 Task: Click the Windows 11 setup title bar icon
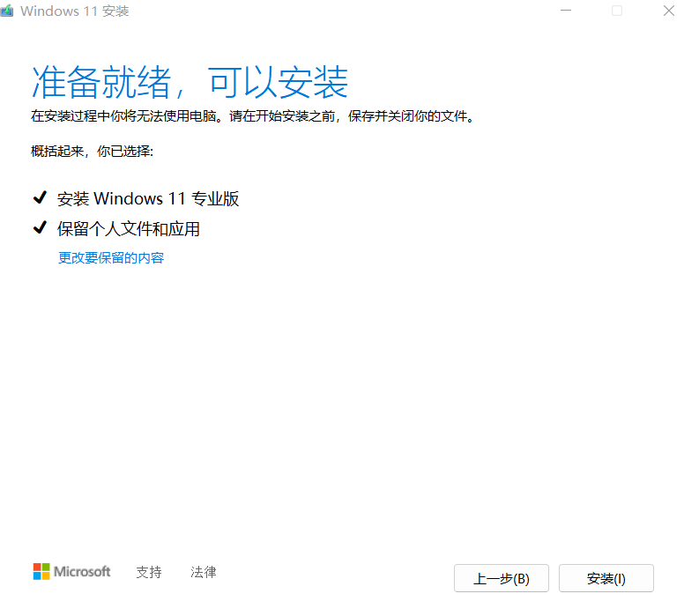(x=6, y=11)
